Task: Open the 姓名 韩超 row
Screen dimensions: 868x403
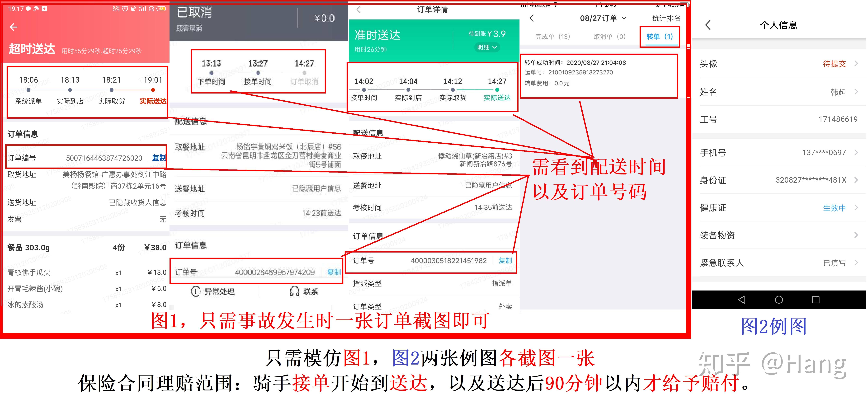Action: point(779,92)
